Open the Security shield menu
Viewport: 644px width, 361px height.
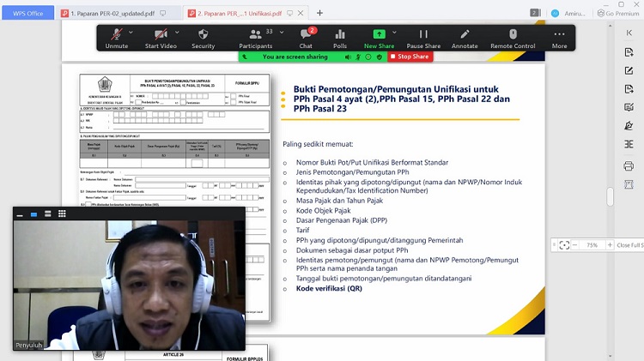[x=204, y=38]
